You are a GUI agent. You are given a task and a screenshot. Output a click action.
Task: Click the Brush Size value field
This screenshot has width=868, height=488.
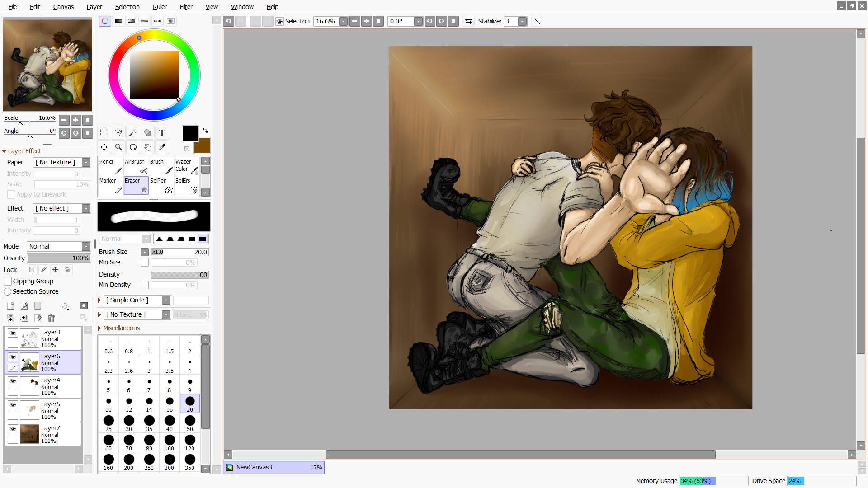(x=179, y=252)
